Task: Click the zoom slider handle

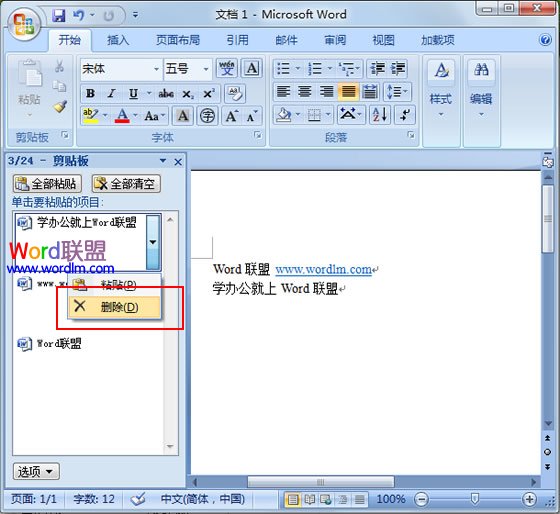Action: point(475,499)
